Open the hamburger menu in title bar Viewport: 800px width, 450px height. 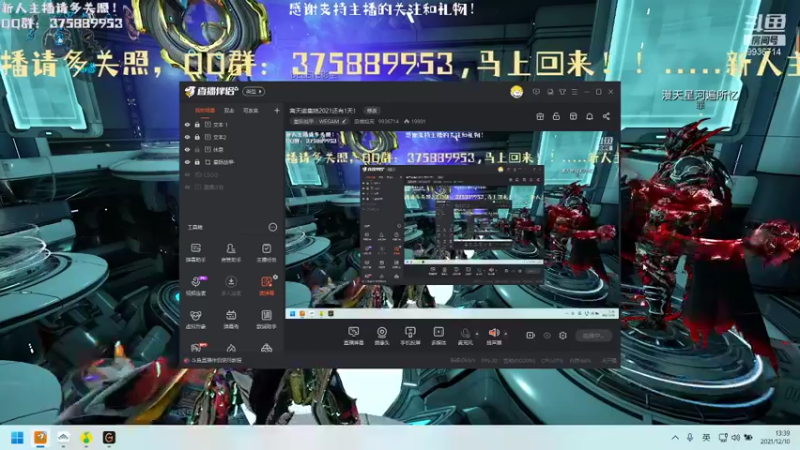(x=574, y=92)
